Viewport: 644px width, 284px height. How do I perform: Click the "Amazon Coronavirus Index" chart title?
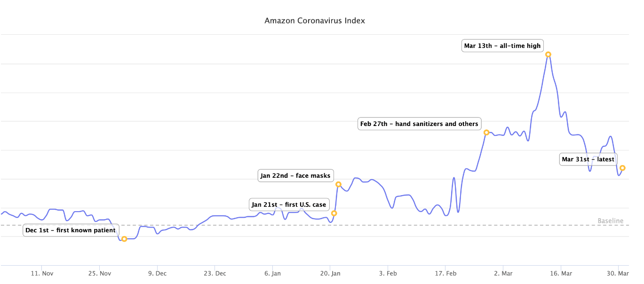(x=315, y=21)
